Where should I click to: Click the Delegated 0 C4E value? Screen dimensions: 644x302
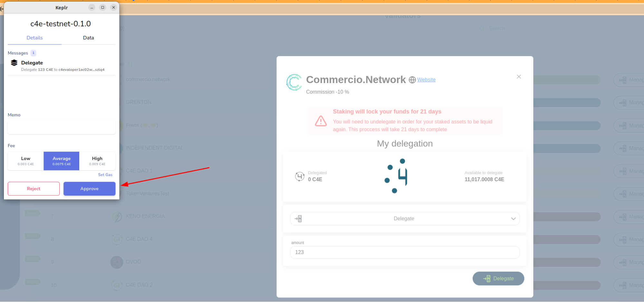[315, 180]
